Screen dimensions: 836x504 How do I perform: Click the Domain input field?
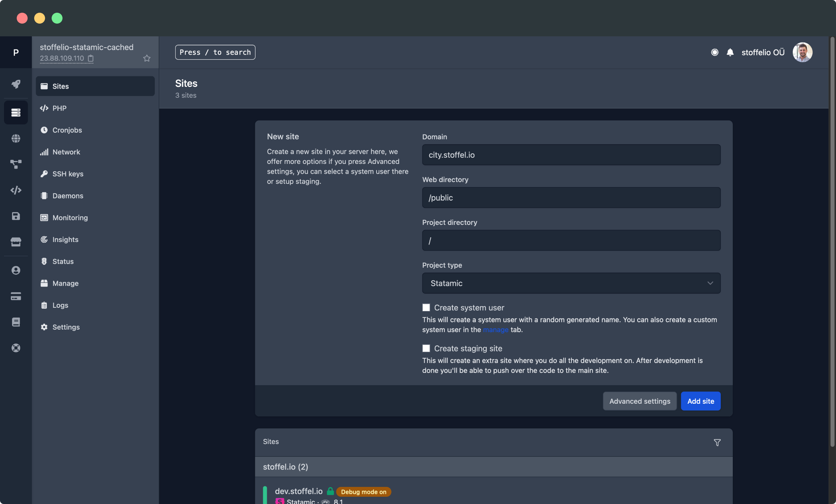click(x=571, y=154)
